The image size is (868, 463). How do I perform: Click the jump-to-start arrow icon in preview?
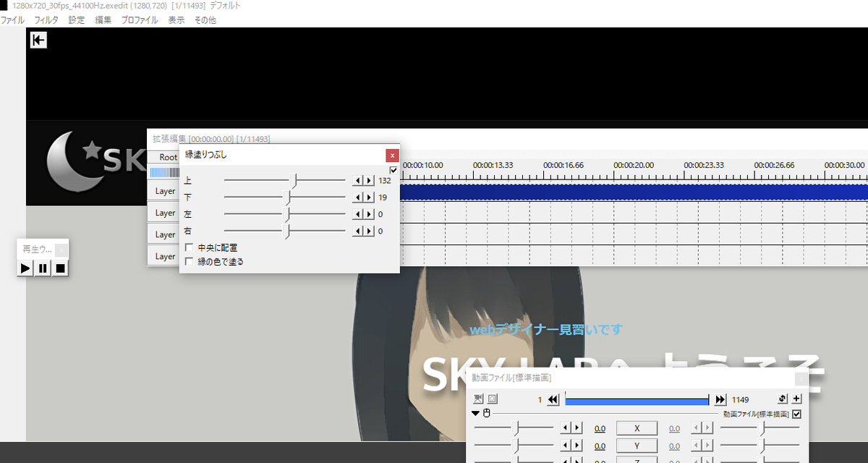point(38,41)
